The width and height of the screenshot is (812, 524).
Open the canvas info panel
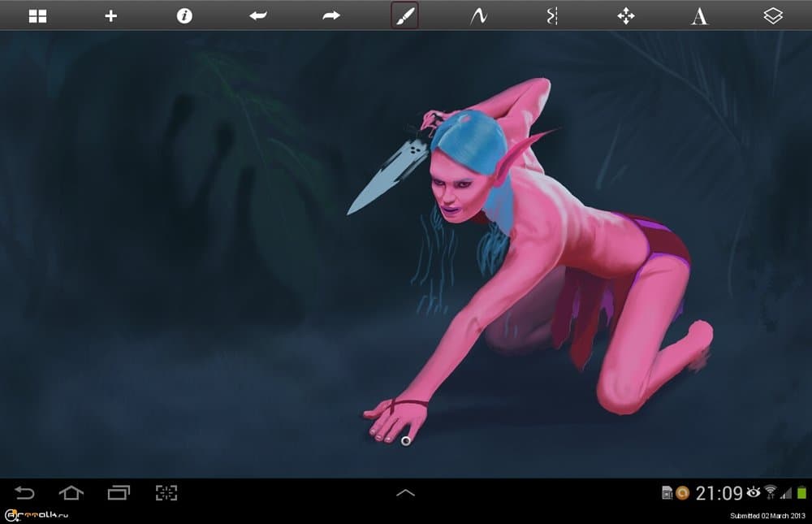[x=184, y=15]
